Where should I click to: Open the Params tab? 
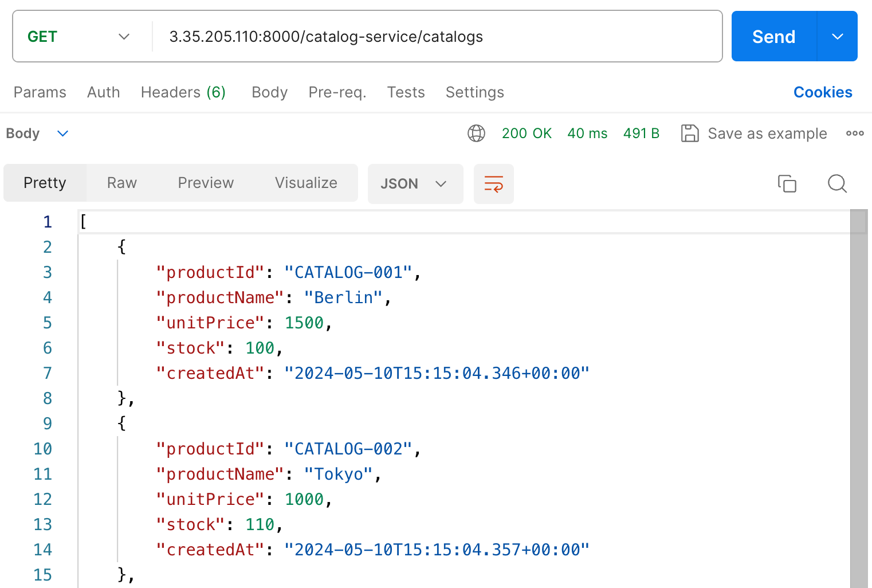(40, 92)
